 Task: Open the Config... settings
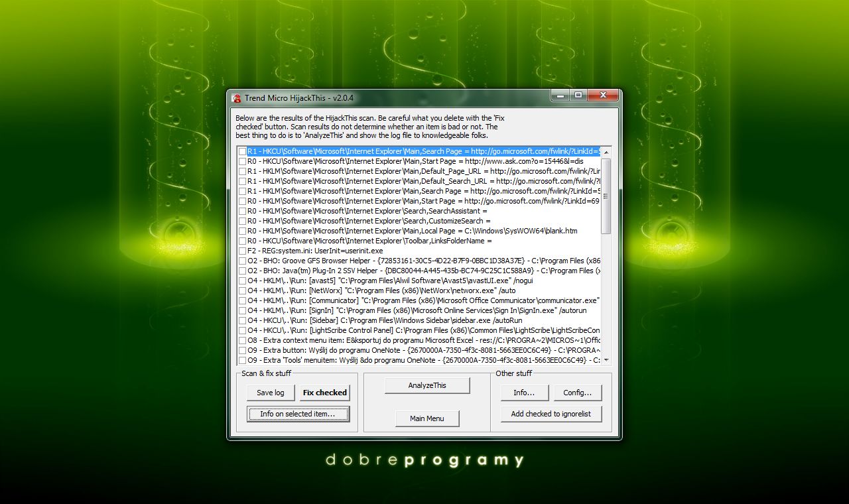point(578,393)
